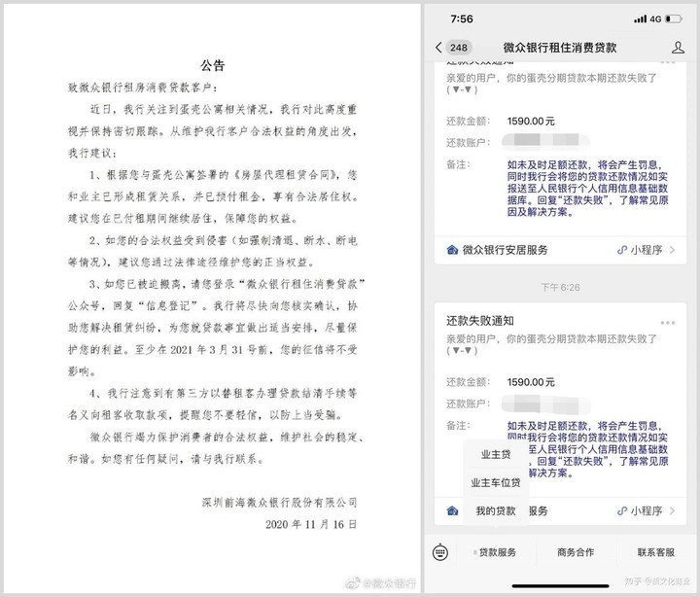The height and width of the screenshot is (597, 700).
Task: Click the house icon beside 微众银行安居服务
Action: pyautogui.click(x=452, y=250)
